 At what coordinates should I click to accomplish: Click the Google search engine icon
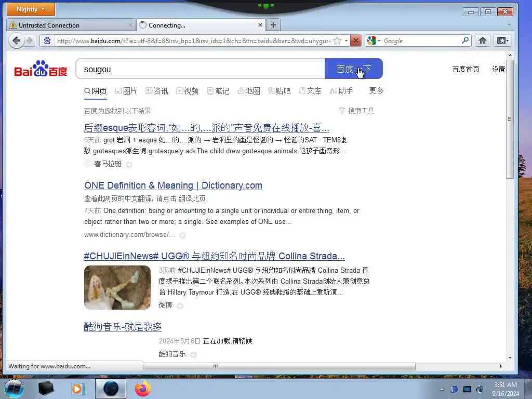371,41
